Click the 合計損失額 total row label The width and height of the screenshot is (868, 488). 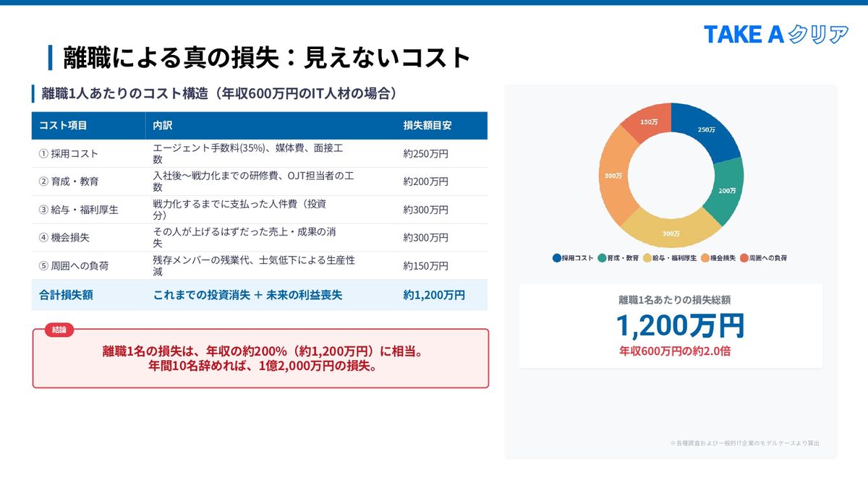(x=66, y=295)
